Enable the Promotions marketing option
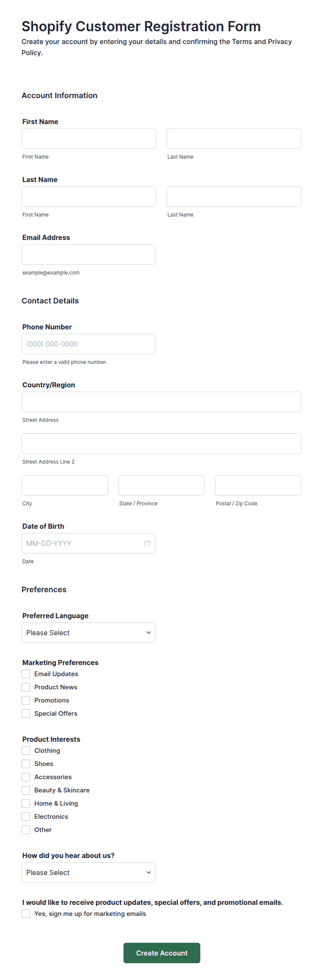The image size is (320, 980). (26, 700)
